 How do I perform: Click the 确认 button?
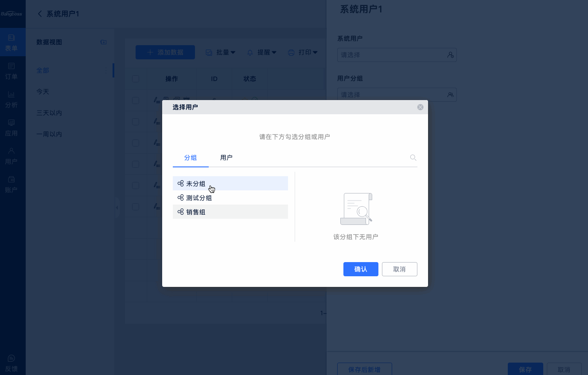click(x=360, y=269)
